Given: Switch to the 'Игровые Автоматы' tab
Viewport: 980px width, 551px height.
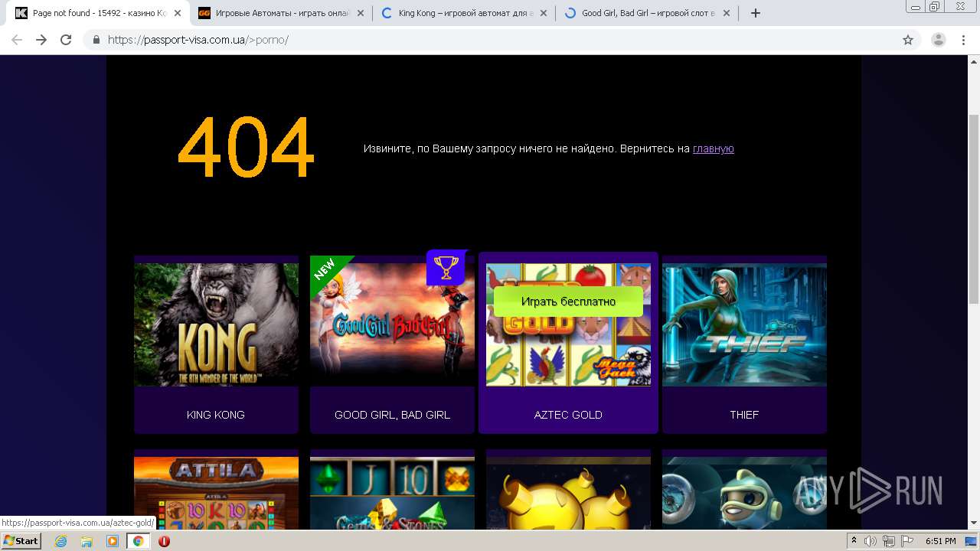Looking at the screenshot, I should pyautogui.click(x=280, y=13).
